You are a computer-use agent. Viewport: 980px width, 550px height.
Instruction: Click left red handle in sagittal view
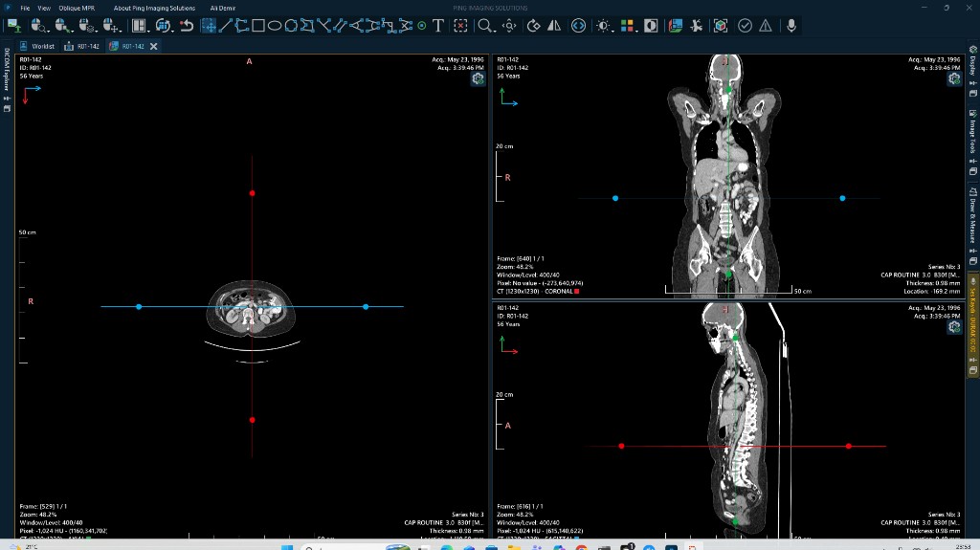pos(621,447)
